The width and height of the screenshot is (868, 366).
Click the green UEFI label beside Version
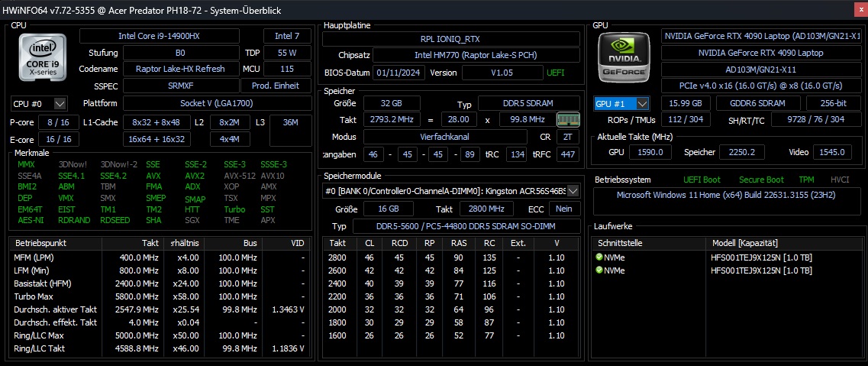click(556, 73)
